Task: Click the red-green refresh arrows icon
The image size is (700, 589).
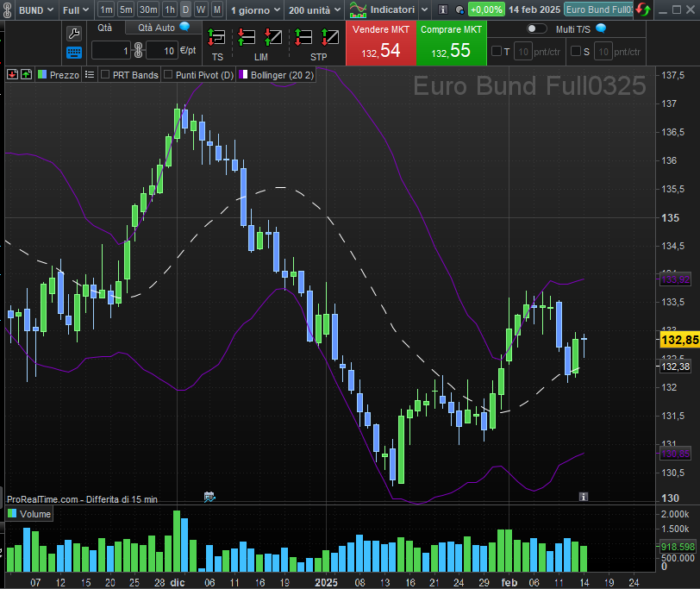Action: point(643,9)
